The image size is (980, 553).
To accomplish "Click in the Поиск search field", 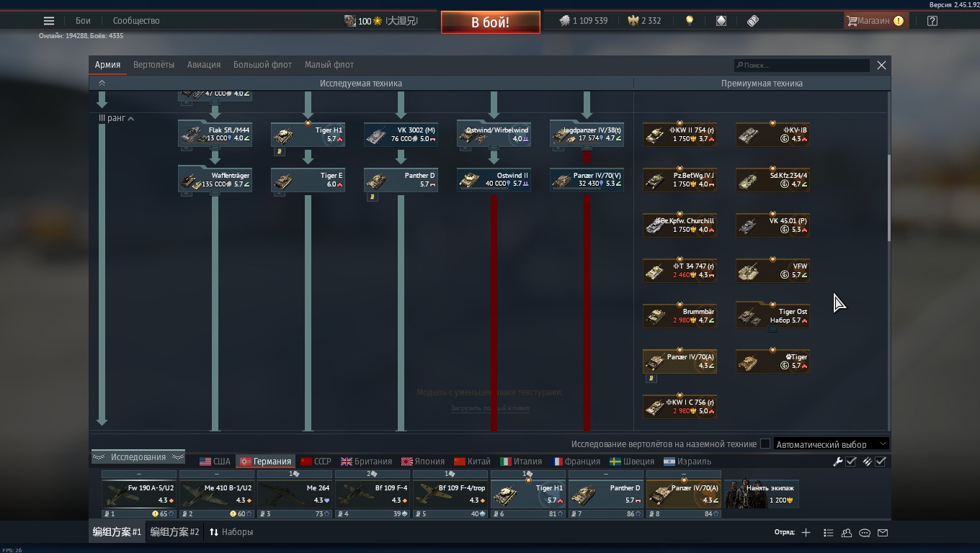I will (x=802, y=66).
